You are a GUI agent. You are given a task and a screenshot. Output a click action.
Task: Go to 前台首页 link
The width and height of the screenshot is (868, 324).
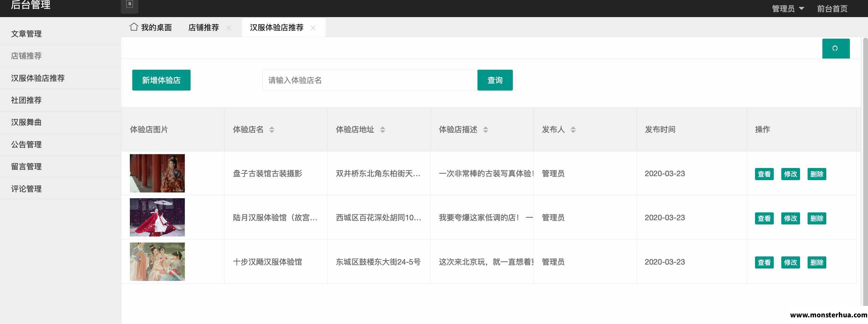[832, 9]
